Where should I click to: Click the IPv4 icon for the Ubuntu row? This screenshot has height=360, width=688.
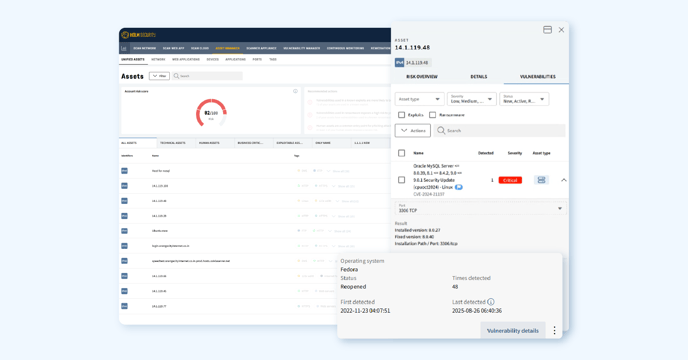pos(125,231)
